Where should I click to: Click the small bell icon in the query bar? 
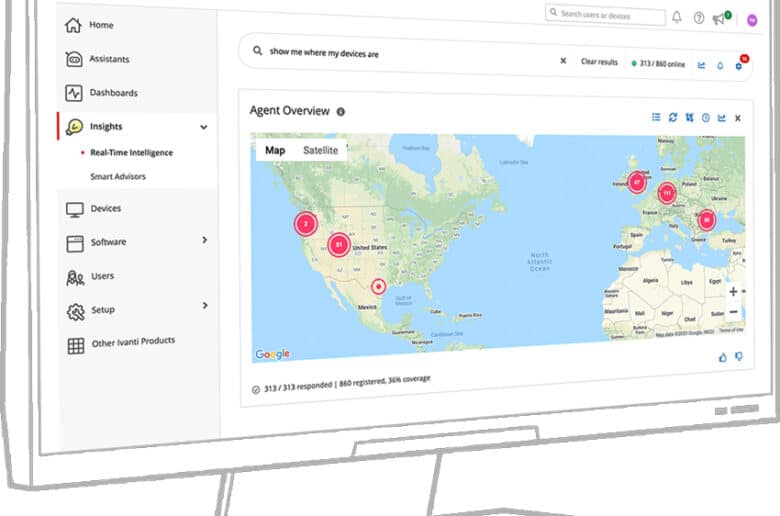(720, 66)
